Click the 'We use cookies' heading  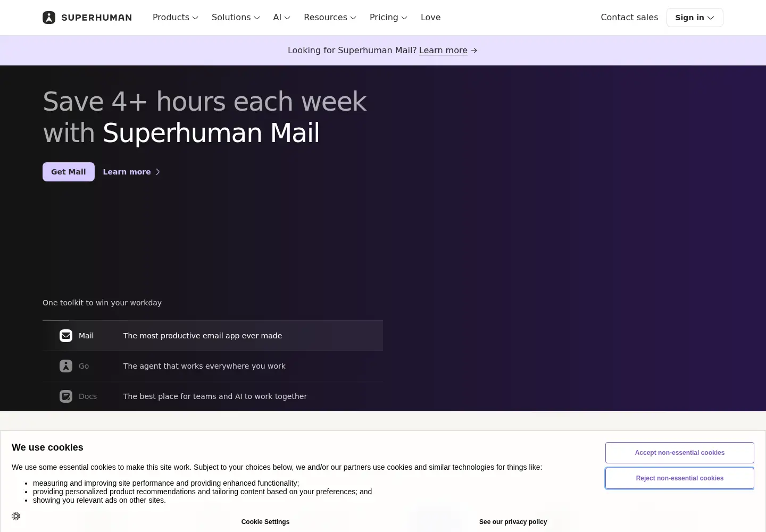coord(47,447)
